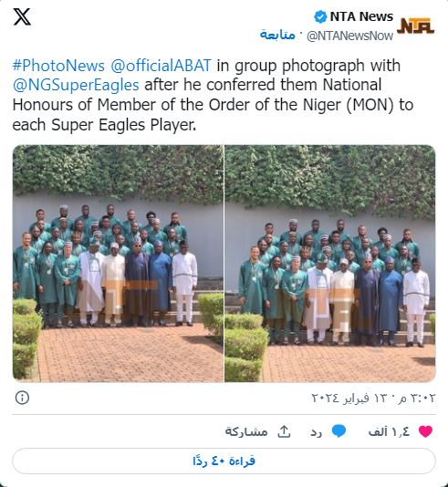This screenshot has width=448, height=487.
Task: Click the blue verified badge
Action: [x=320, y=16]
